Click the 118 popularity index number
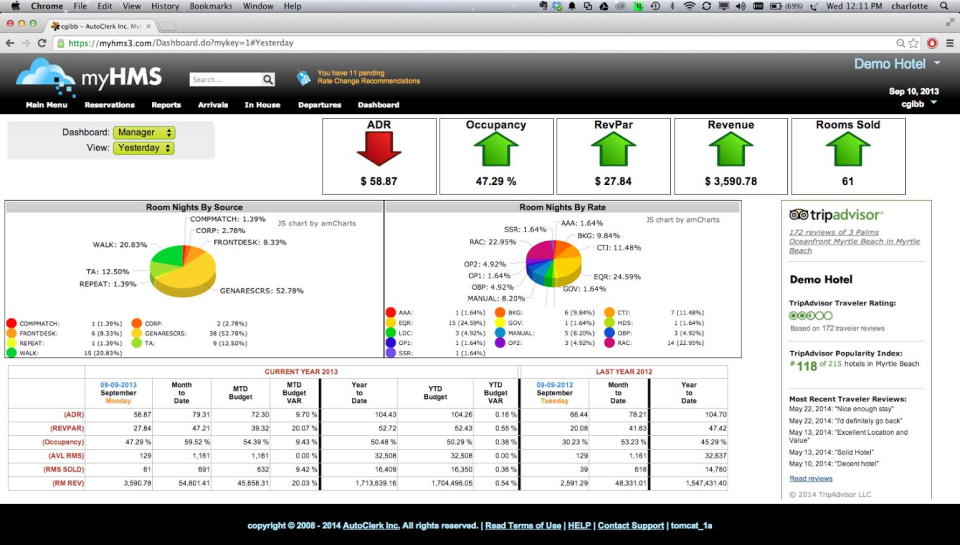The image size is (960, 545). point(806,366)
